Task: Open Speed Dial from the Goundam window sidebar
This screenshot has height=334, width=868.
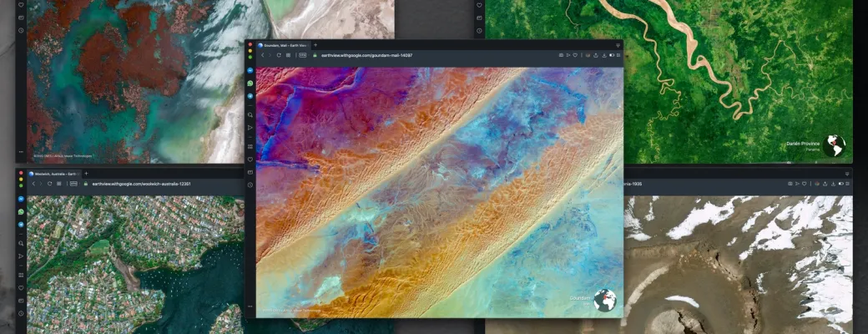Action: (250, 147)
